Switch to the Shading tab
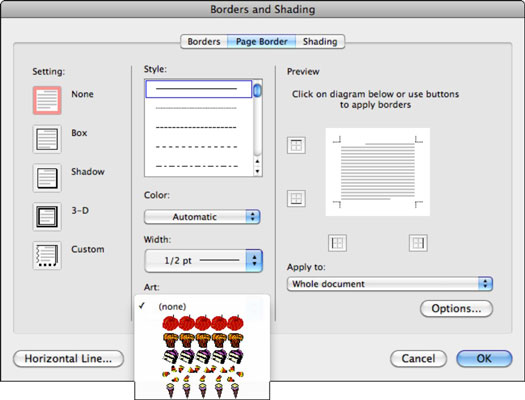 320,42
